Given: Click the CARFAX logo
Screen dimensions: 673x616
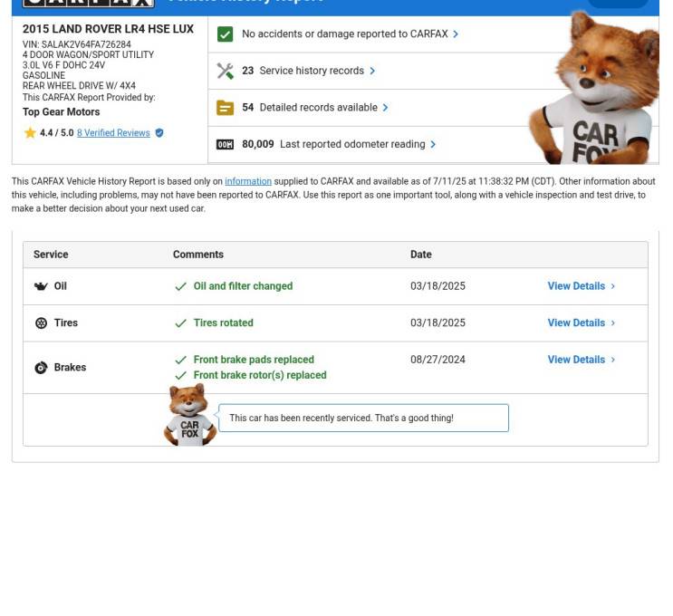Looking at the screenshot, I should click(89, 3).
